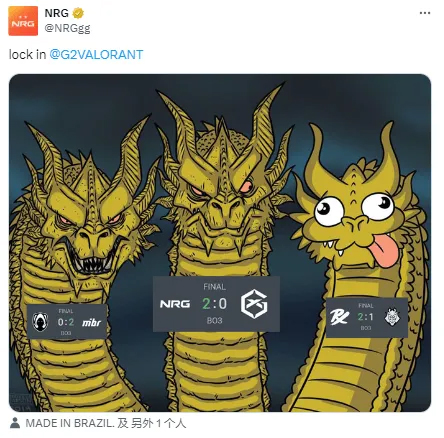Click the mibr logo in the left scorecard
444x438 pixels.
(x=91, y=322)
